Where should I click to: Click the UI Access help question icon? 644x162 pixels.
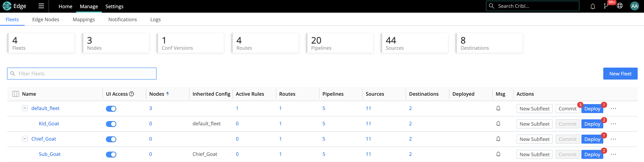[x=131, y=94]
